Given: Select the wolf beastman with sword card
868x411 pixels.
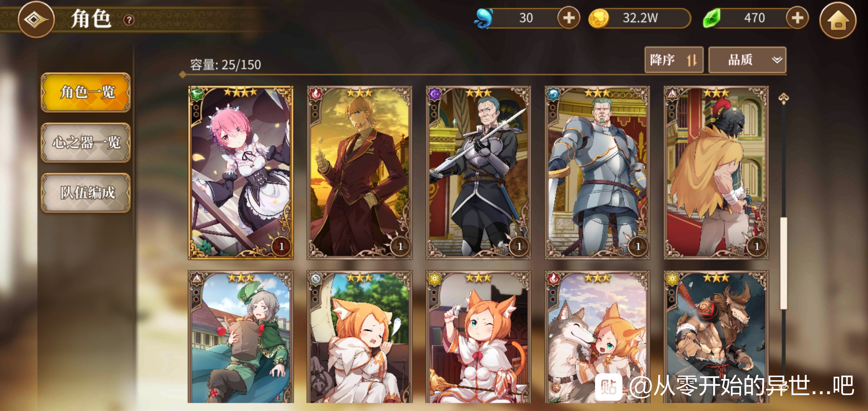Looking at the screenshot, I should click(716, 337).
